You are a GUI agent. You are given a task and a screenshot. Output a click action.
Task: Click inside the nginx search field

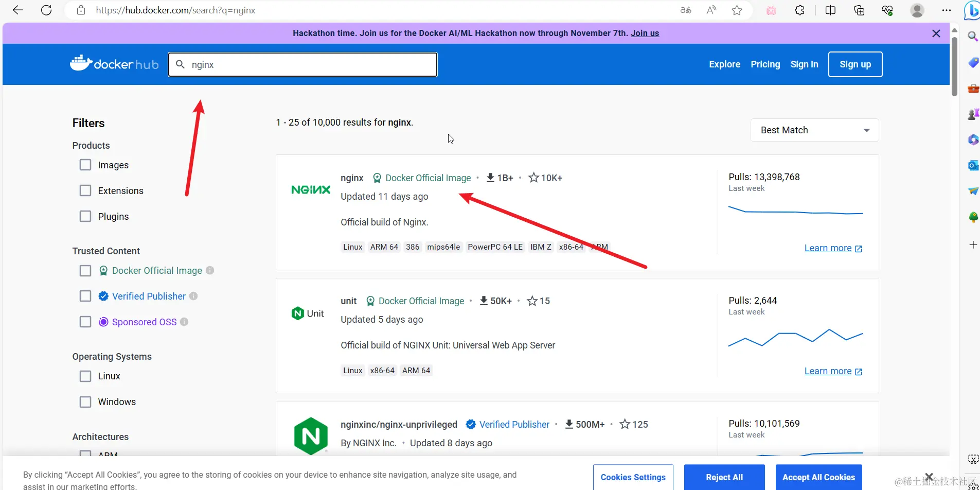coord(303,64)
